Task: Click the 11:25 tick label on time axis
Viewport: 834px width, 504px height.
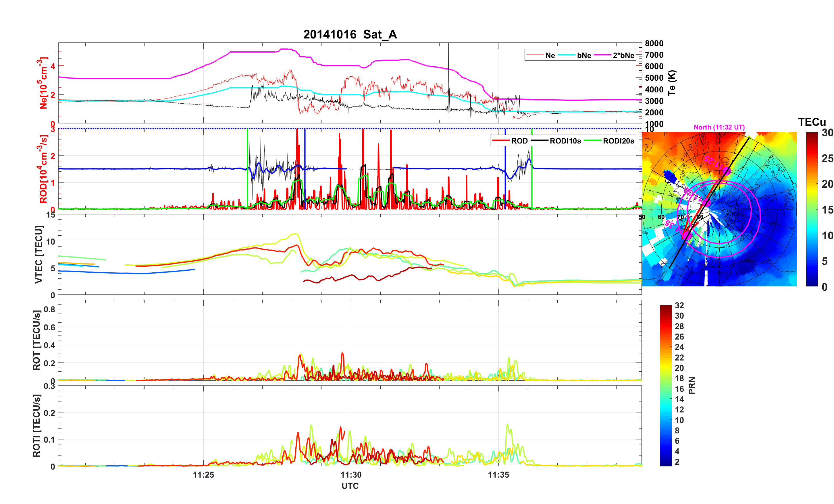Action: (203, 475)
